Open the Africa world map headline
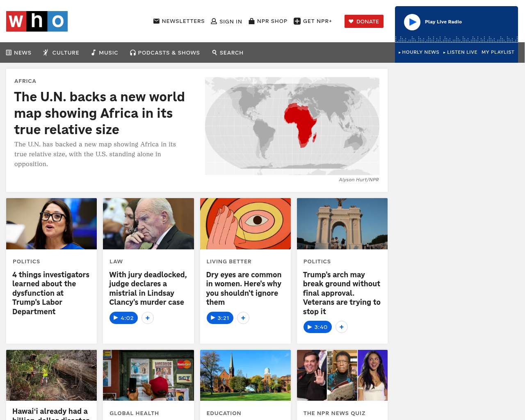The height and width of the screenshot is (420, 525). coord(99,113)
